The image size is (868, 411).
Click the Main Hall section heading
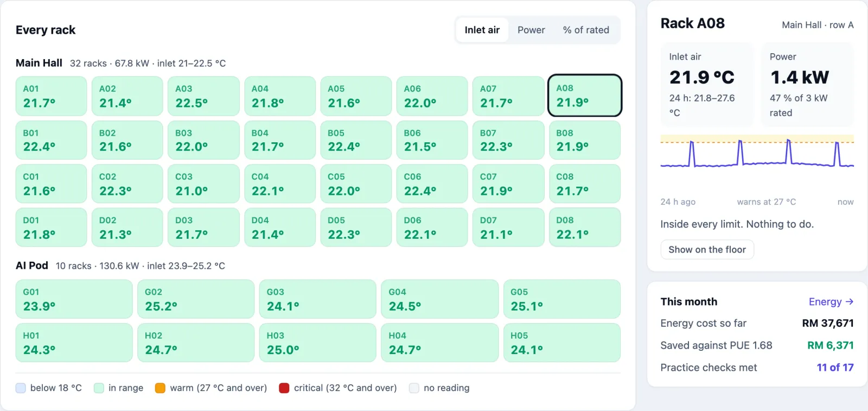point(39,63)
